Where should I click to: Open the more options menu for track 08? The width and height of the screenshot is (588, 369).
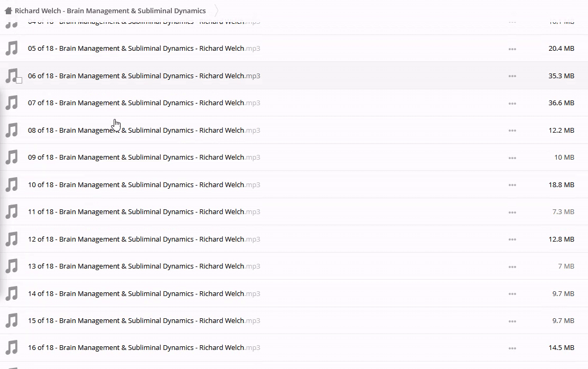[512, 131]
